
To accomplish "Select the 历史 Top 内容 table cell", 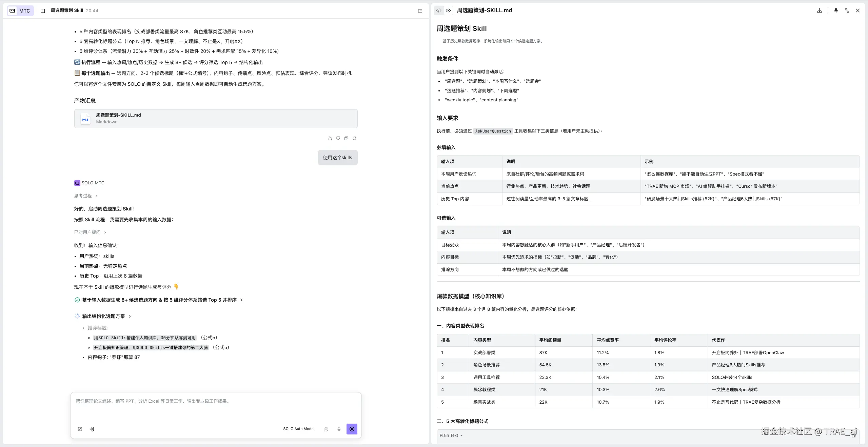I will [469, 199].
